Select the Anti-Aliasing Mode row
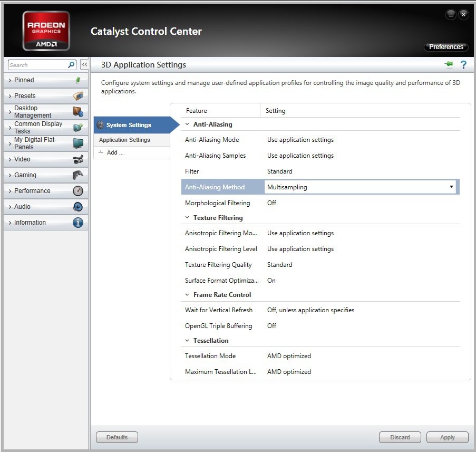 320,140
